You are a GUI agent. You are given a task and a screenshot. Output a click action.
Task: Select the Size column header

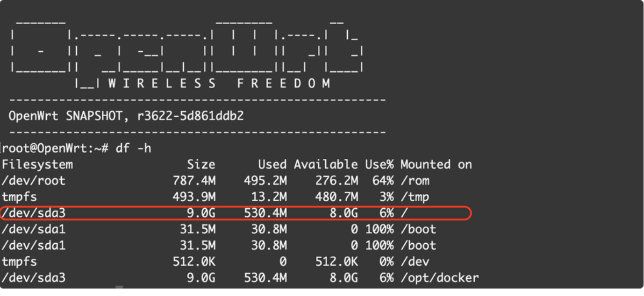point(201,164)
